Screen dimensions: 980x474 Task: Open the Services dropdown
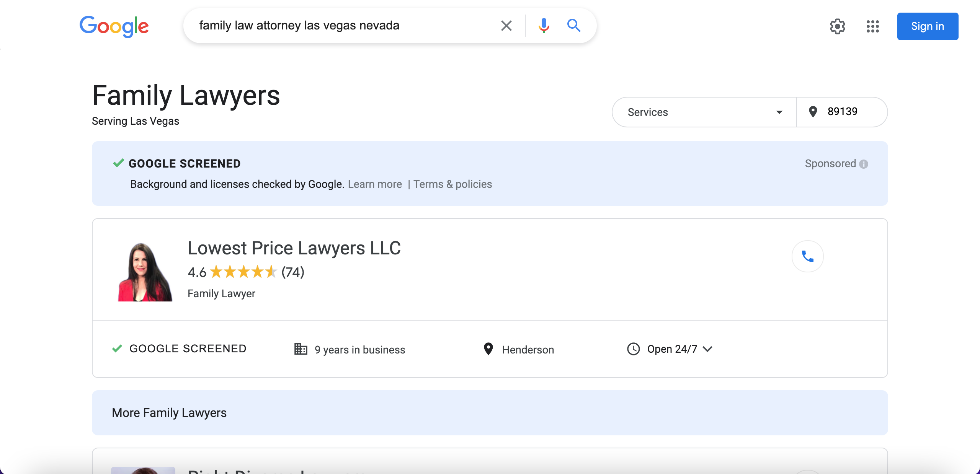[704, 112]
